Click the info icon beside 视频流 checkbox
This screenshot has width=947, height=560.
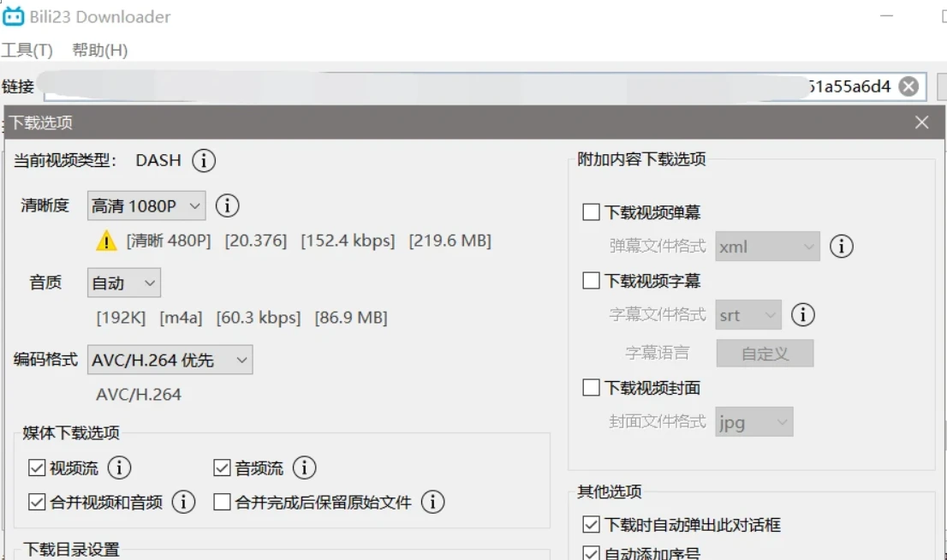[x=119, y=468]
